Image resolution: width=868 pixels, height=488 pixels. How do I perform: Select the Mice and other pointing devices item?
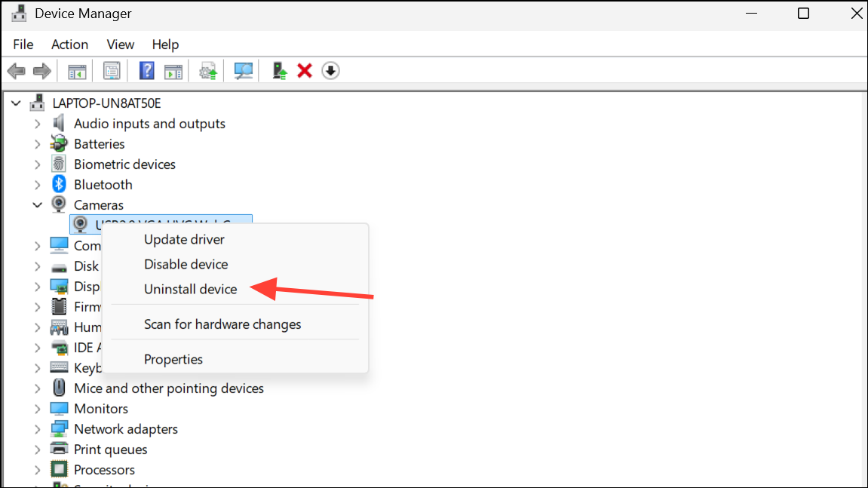pos(168,388)
